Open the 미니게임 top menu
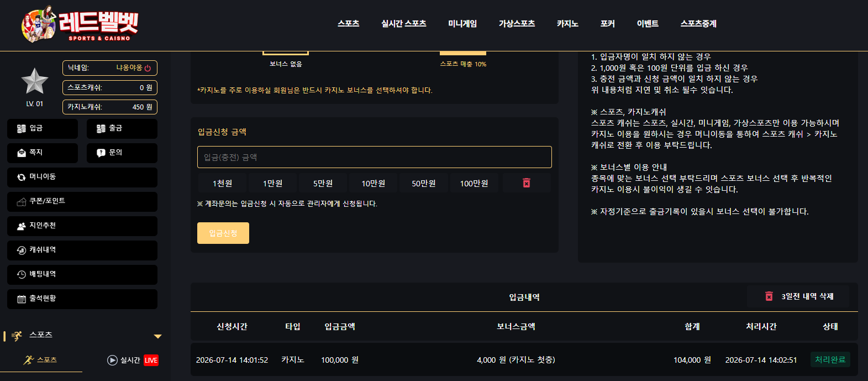Screen dimensions: 868x381 pos(462,23)
